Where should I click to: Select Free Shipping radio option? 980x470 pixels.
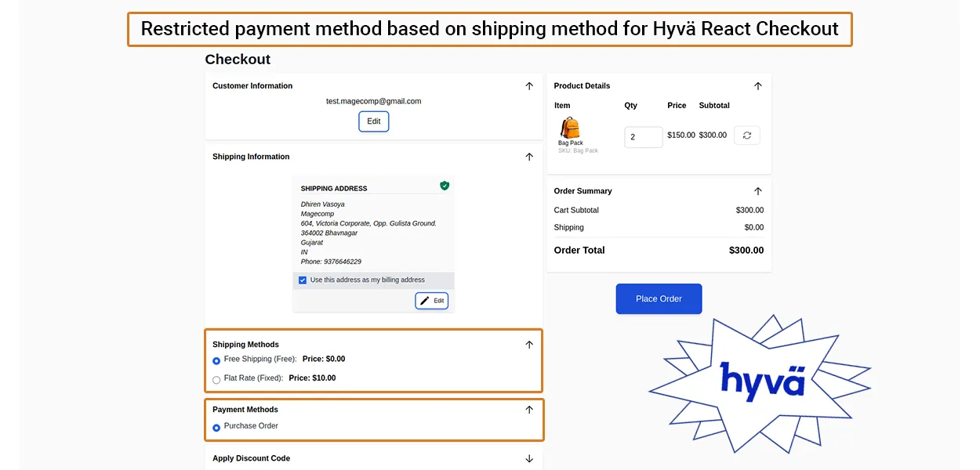(216, 360)
